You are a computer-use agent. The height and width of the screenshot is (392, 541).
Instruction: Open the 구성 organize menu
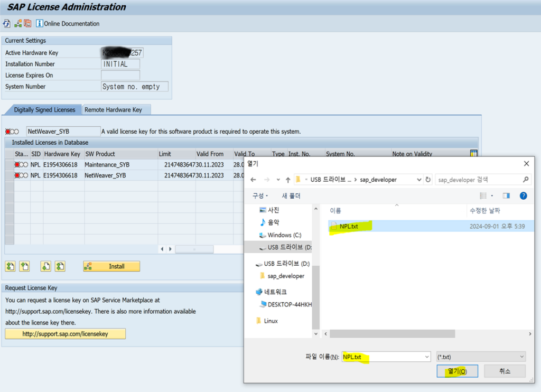tap(260, 195)
